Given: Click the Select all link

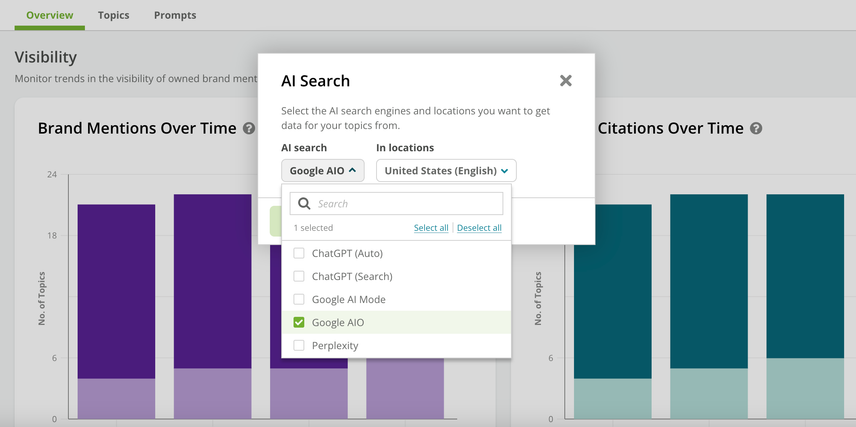Looking at the screenshot, I should click(431, 228).
